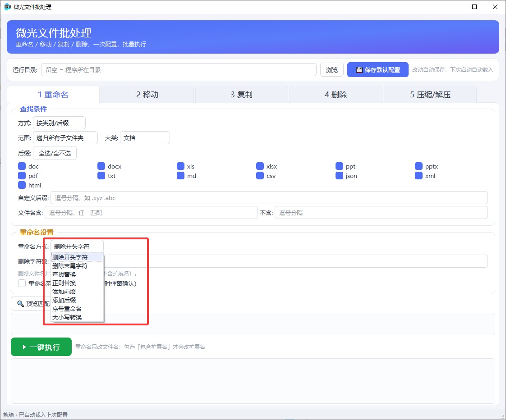Toggle the md suffix checkbox

coord(181,175)
